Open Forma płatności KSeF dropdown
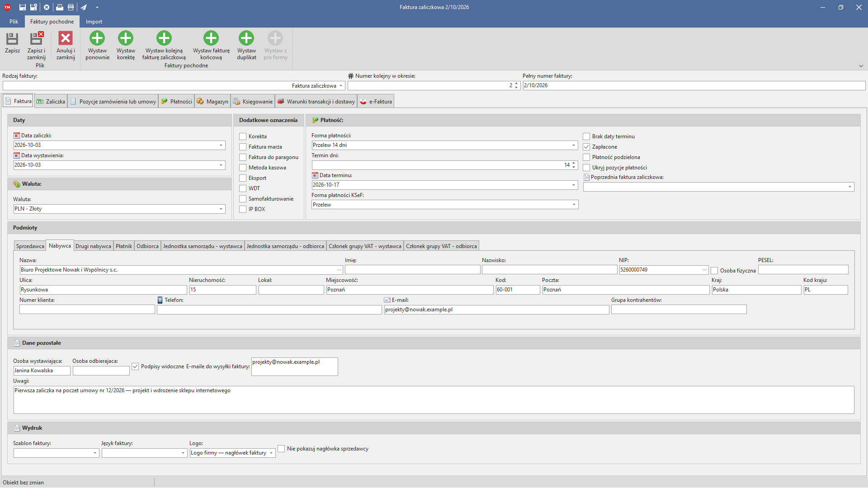This screenshot has height=488, width=868. pos(574,205)
